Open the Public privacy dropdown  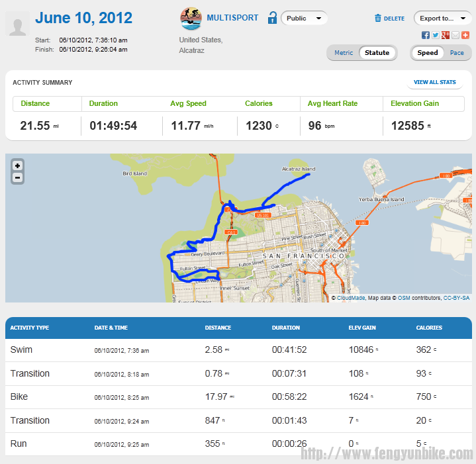click(305, 19)
